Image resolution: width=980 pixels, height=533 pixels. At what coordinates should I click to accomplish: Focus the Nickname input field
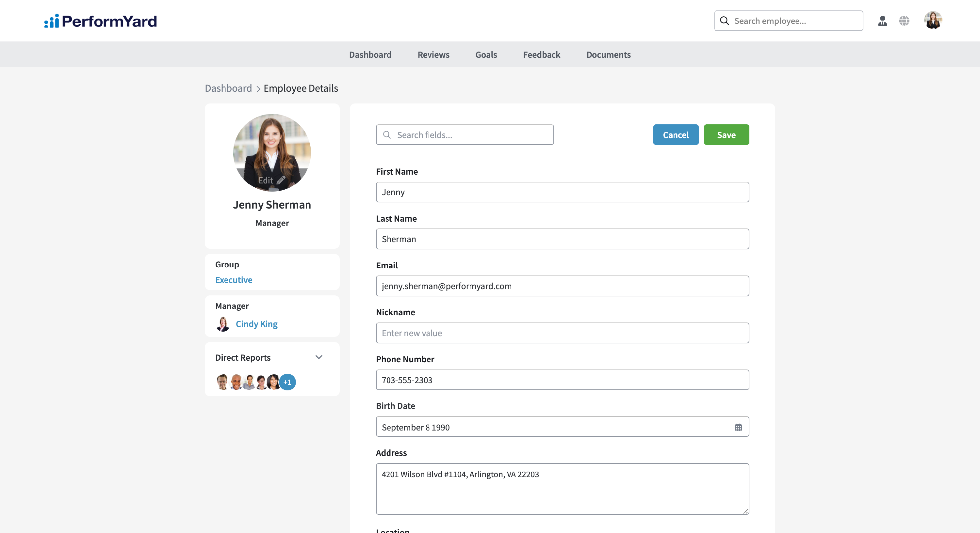(562, 333)
